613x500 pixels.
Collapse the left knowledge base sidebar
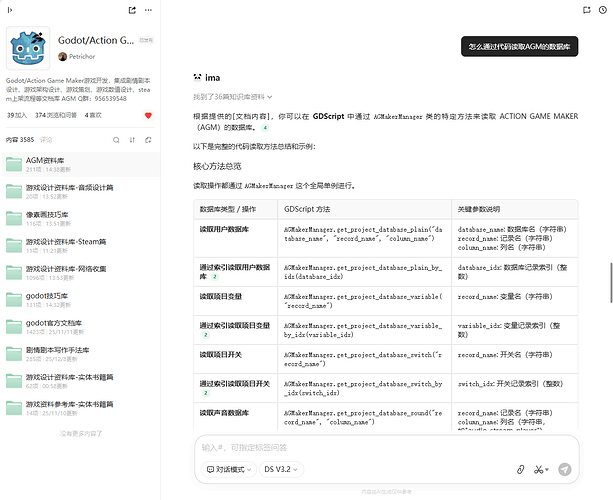pyautogui.click(x=10, y=10)
